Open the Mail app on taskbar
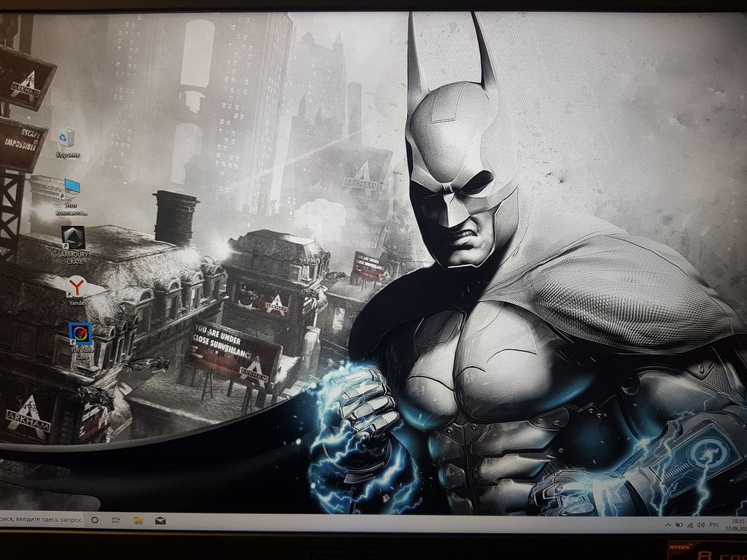The height and width of the screenshot is (560, 747). 160,521
